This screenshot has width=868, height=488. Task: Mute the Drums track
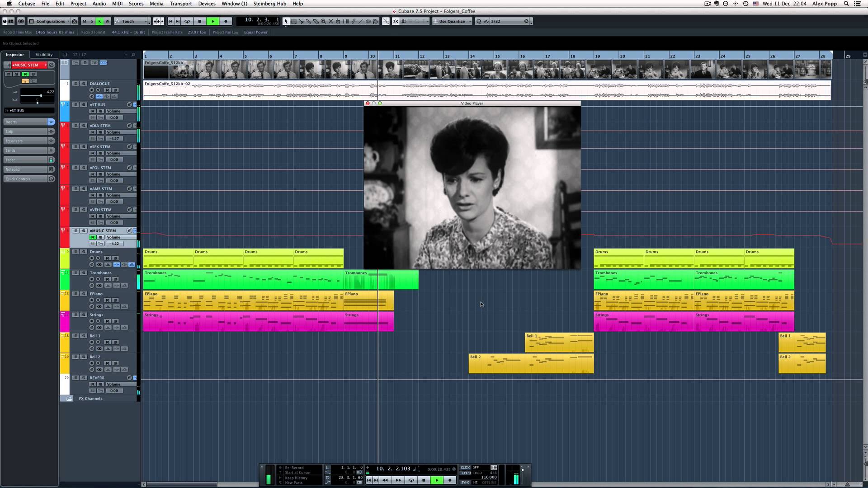76,252
